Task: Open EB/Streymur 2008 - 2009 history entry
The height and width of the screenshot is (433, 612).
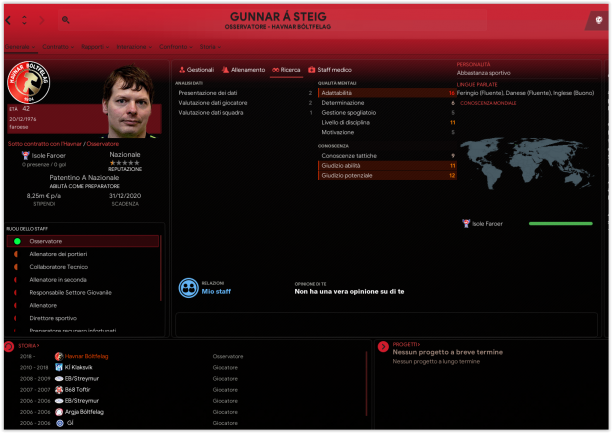Action: click(x=82, y=379)
